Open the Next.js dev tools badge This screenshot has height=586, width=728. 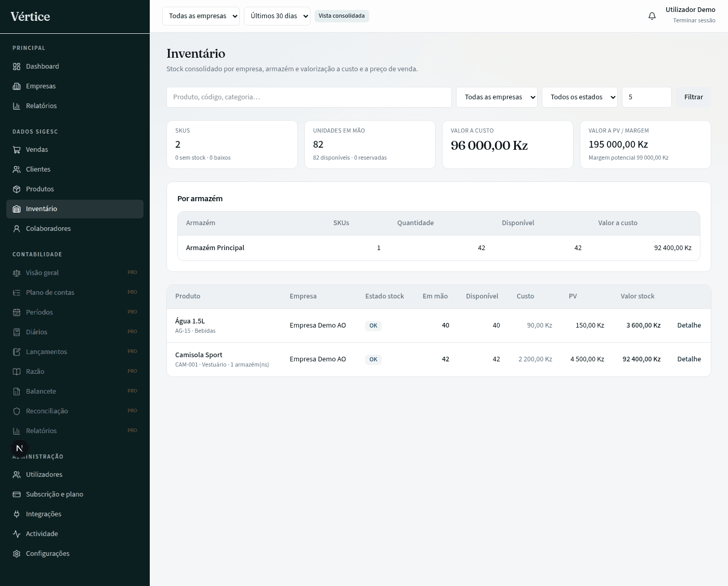point(20,448)
